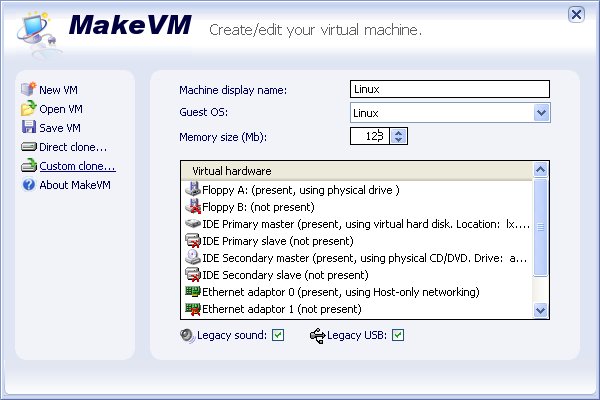Click the Custom clone... link

pos(77,166)
